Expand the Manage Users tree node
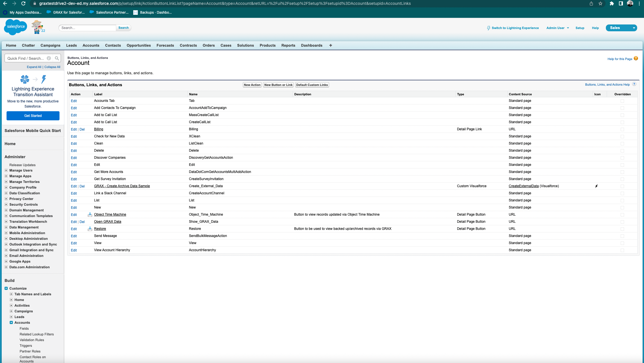Viewport: 644px width, 363px height. point(6,170)
